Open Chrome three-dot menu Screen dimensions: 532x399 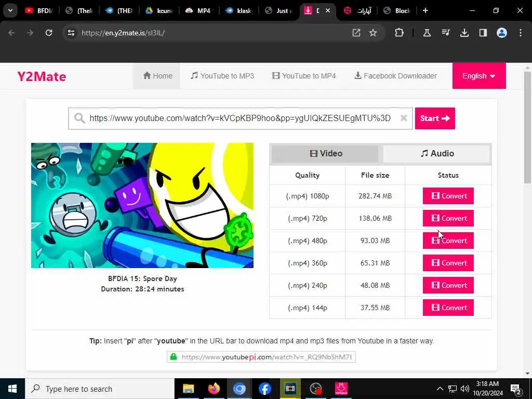click(521, 33)
